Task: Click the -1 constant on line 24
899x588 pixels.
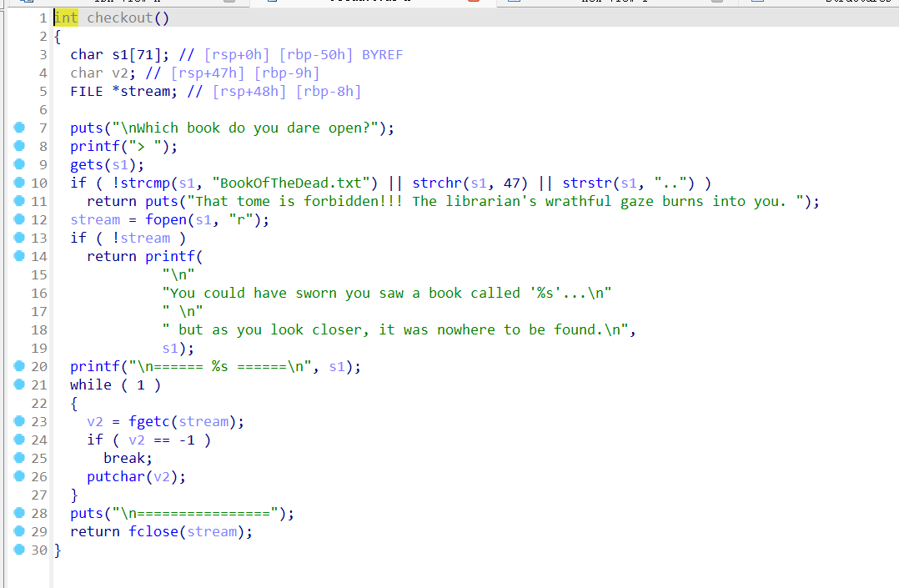Action: 187,440
